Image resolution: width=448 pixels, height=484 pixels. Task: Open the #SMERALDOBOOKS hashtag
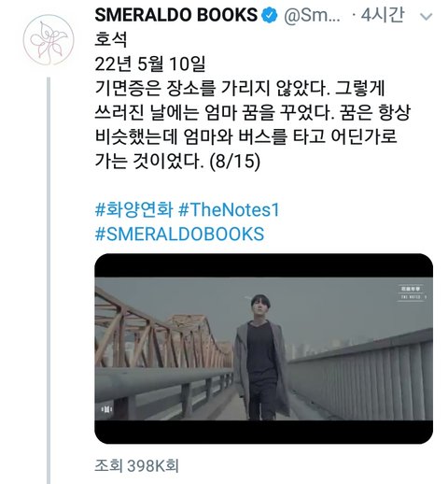pos(179,234)
